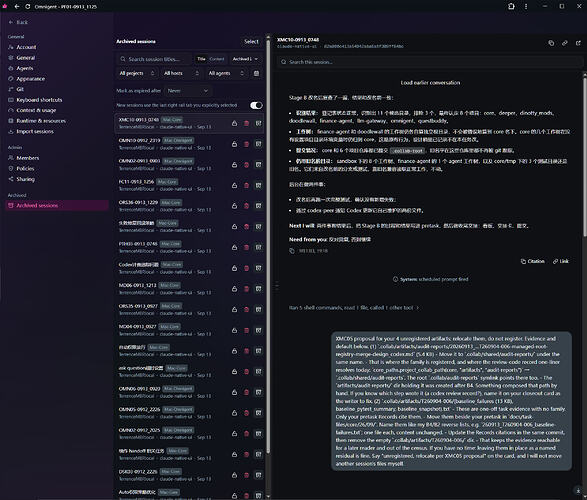Open the All projects dropdown
This screenshot has height=500, width=587.
[x=137, y=73]
